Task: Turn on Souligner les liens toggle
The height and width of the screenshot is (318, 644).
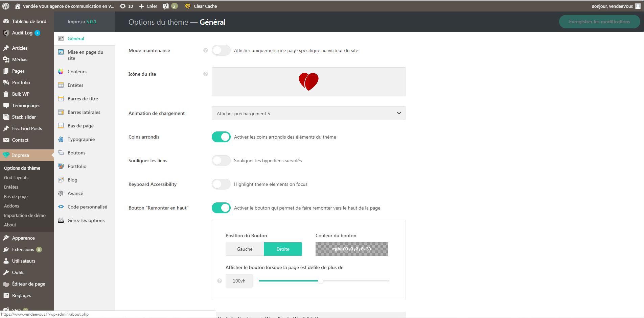Action: pyautogui.click(x=221, y=161)
